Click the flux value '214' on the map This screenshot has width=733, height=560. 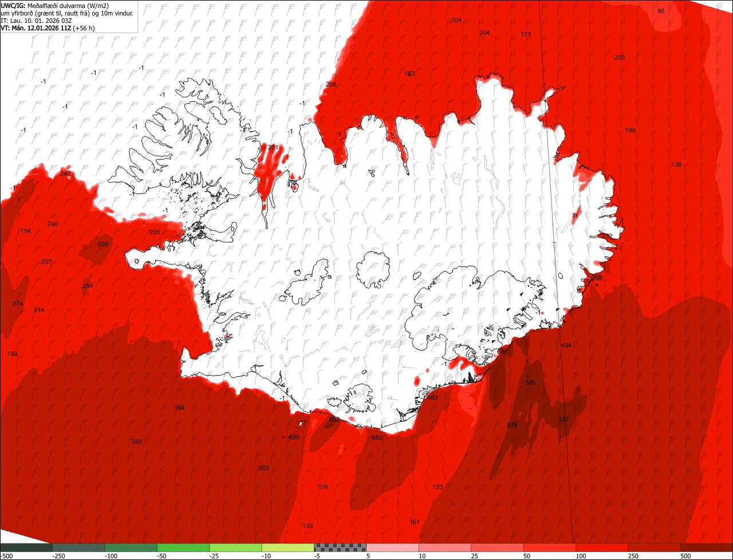pyautogui.click(x=39, y=310)
